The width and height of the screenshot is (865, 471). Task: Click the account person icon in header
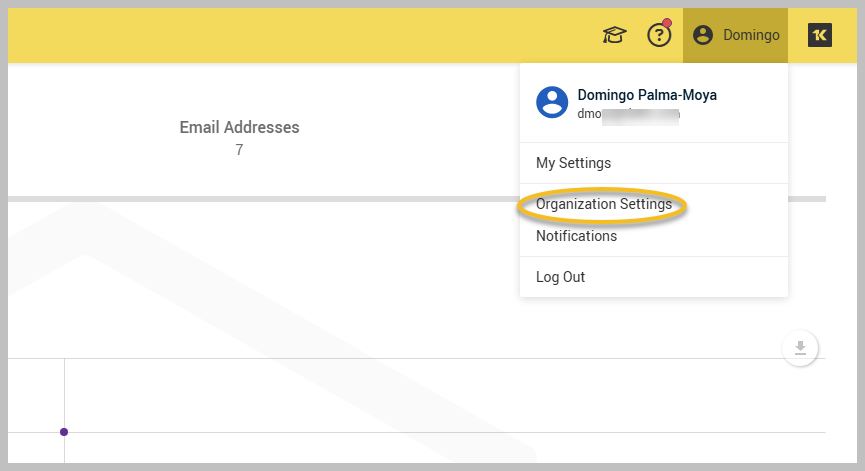[x=703, y=36]
